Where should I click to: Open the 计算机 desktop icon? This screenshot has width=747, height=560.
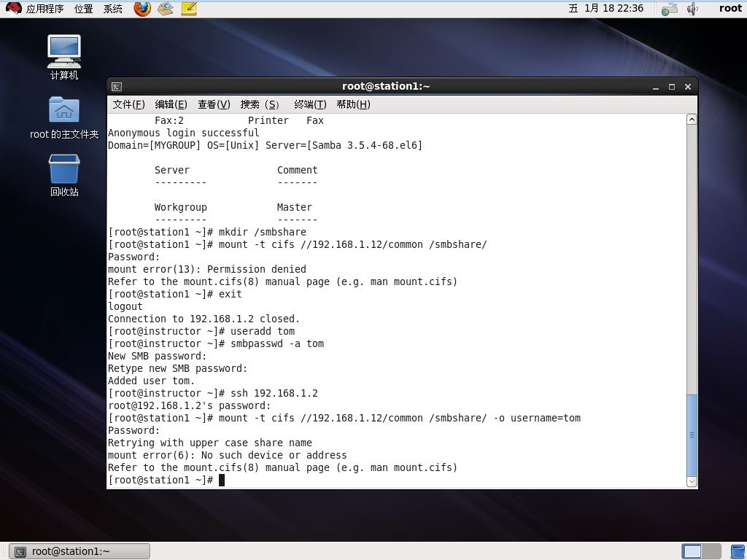(x=64, y=57)
